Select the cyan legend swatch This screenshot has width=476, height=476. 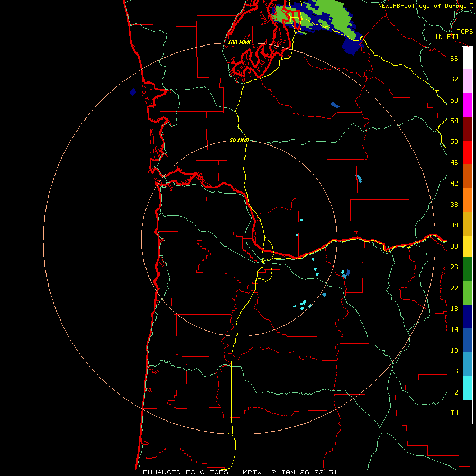467,388
